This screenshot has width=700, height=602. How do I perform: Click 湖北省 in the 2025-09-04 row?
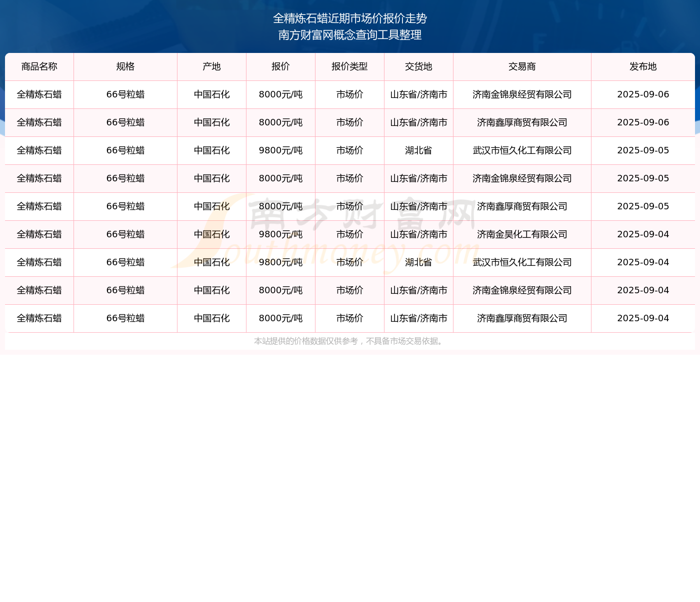pyautogui.click(x=419, y=262)
